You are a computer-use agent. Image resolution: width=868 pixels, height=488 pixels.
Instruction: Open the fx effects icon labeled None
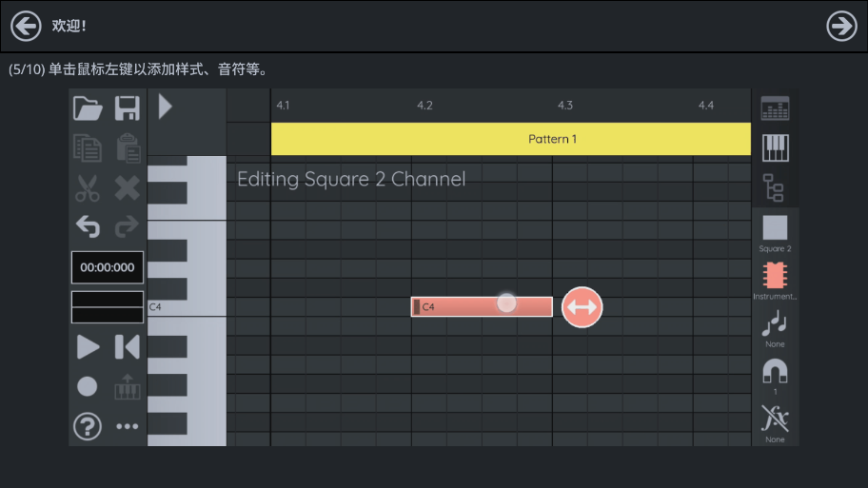[775, 419]
